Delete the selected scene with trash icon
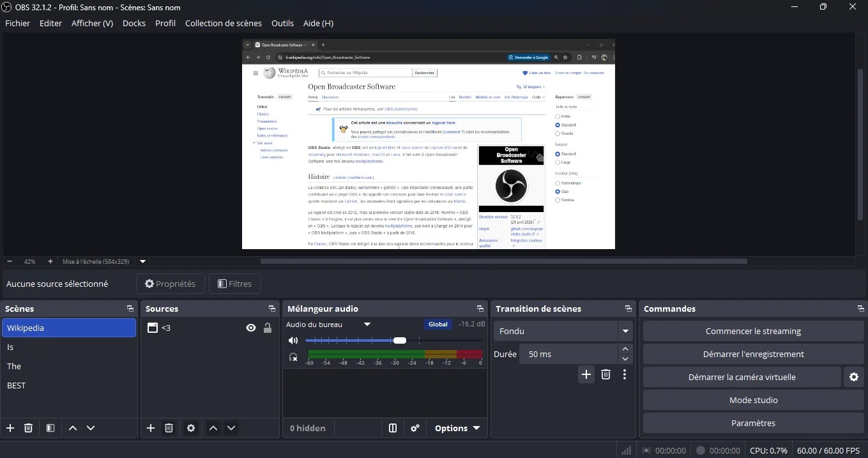868x458 pixels. (x=28, y=428)
